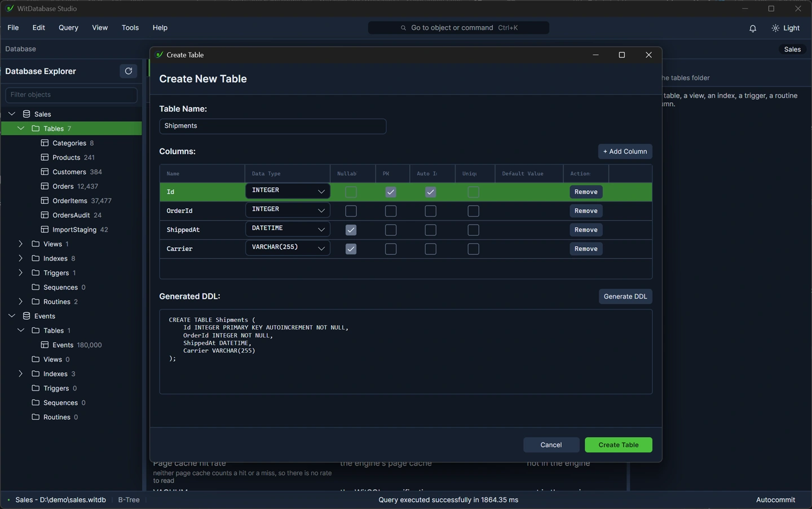The height and width of the screenshot is (509, 812).
Task: Open DATETIME type dropdown for ShippedAt
Action: (288, 229)
